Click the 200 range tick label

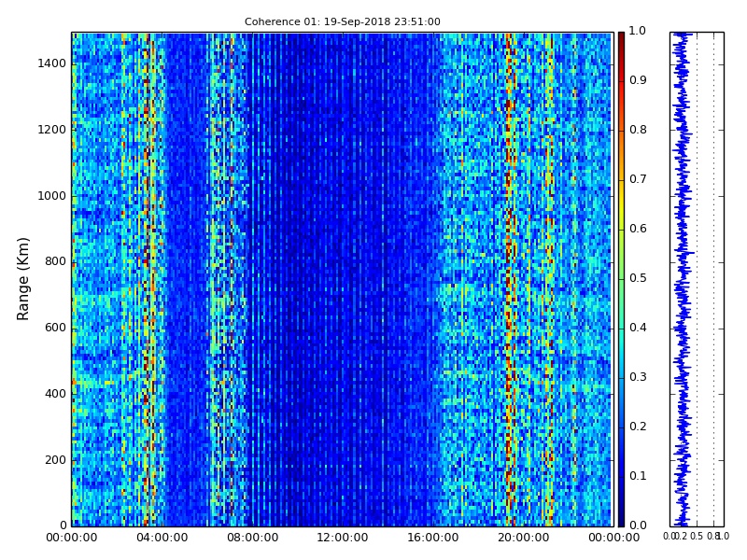click(x=55, y=460)
